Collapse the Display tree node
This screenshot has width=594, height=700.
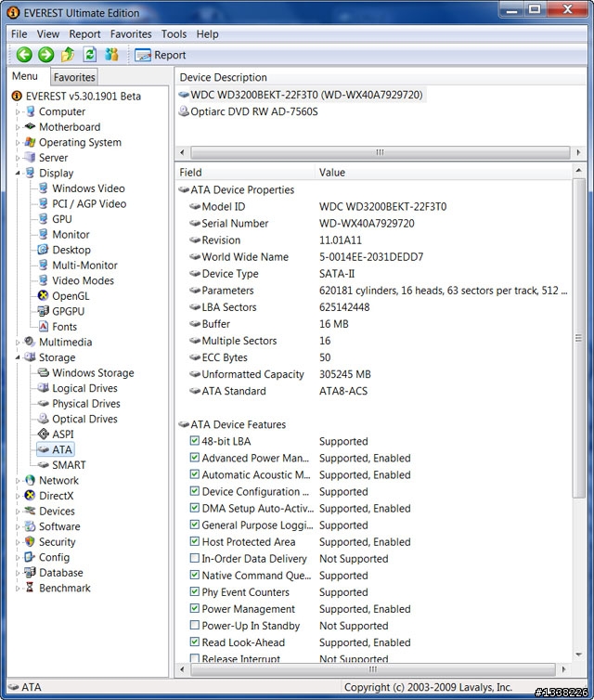(18, 174)
